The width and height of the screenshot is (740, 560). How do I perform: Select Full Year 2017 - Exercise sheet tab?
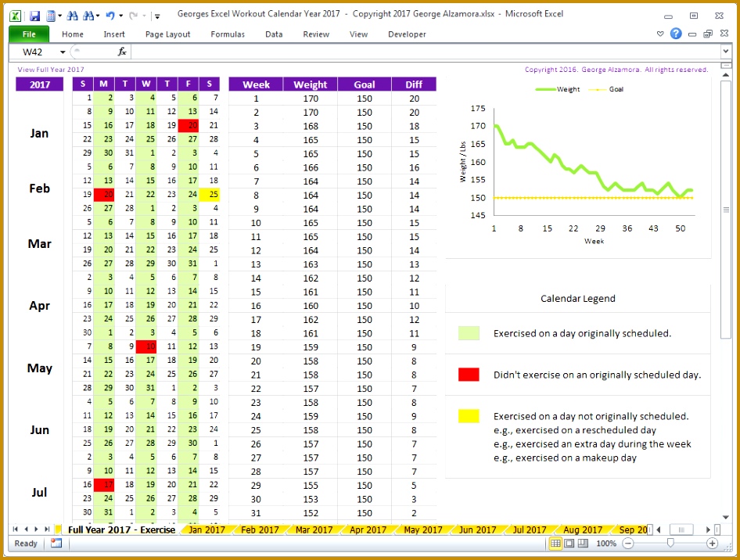(121, 529)
